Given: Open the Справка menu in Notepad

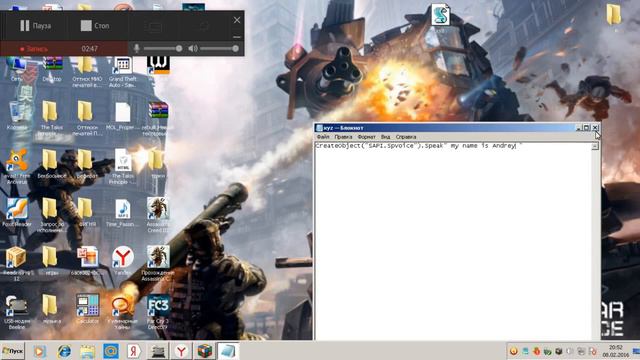Looking at the screenshot, I should point(406,137).
